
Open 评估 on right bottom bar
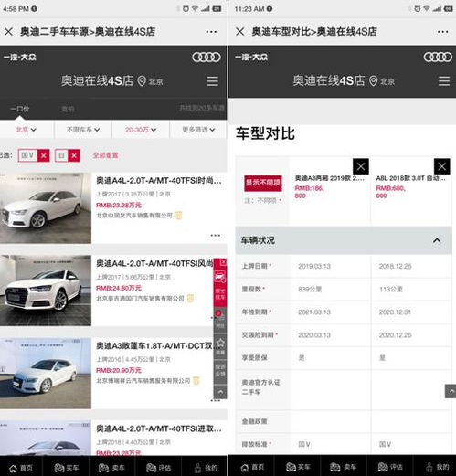tap(390, 467)
